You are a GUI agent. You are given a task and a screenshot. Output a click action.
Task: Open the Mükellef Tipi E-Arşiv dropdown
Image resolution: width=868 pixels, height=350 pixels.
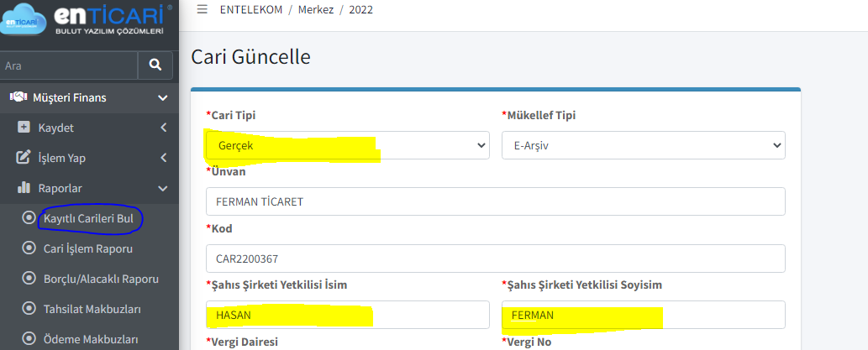[644, 145]
